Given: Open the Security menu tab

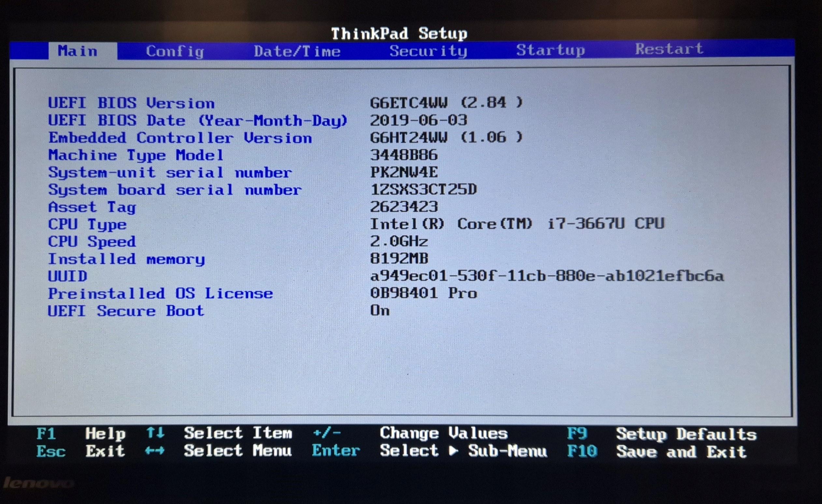Looking at the screenshot, I should [428, 51].
